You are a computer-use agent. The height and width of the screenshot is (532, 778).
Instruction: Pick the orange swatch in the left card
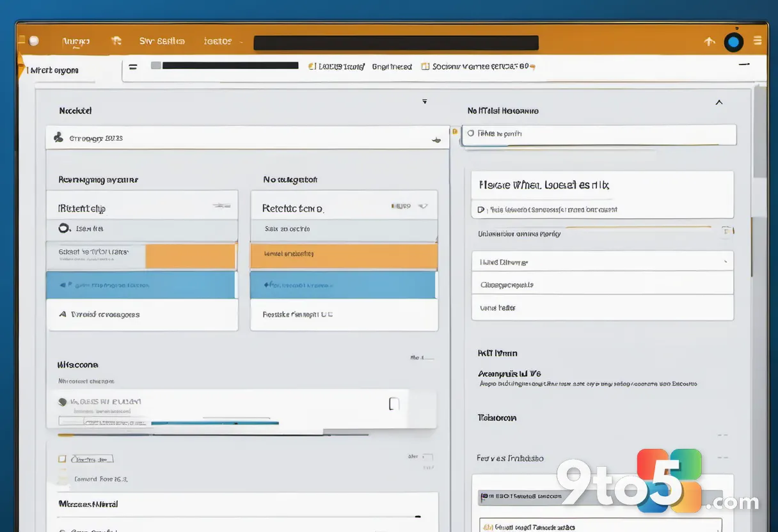(191, 256)
